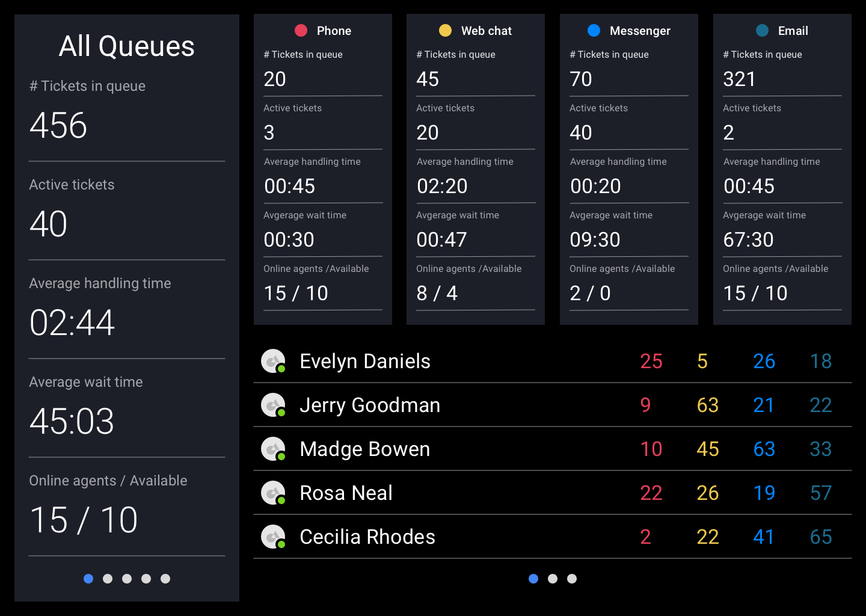Select last page dot in All Queues panel
The height and width of the screenshot is (616, 866).
click(x=165, y=579)
